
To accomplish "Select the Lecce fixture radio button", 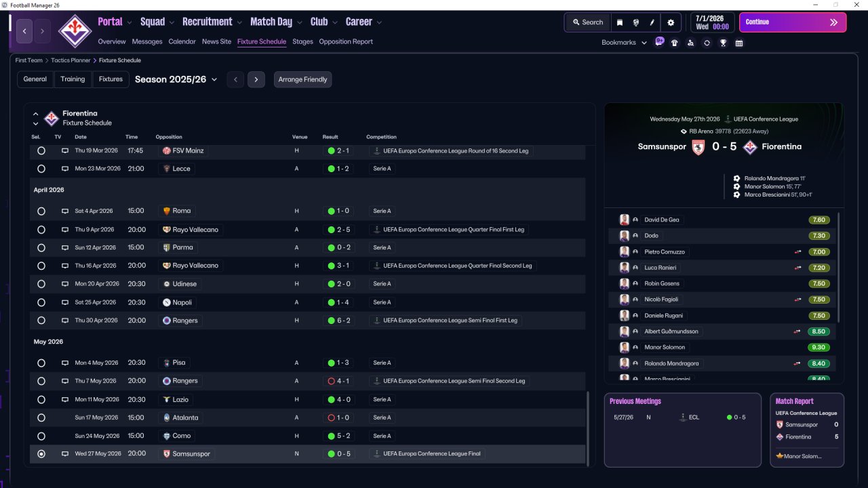I will pyautogui.click(x=41, y=169).
